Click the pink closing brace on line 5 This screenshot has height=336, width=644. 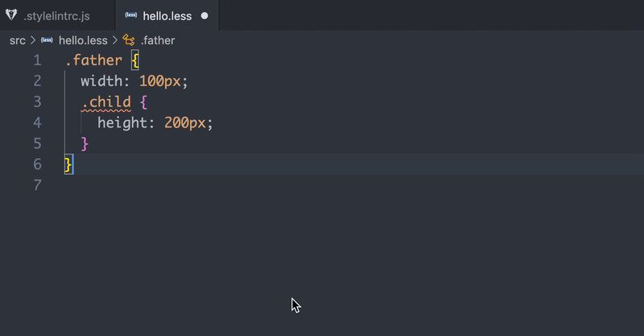coord(85,144)
